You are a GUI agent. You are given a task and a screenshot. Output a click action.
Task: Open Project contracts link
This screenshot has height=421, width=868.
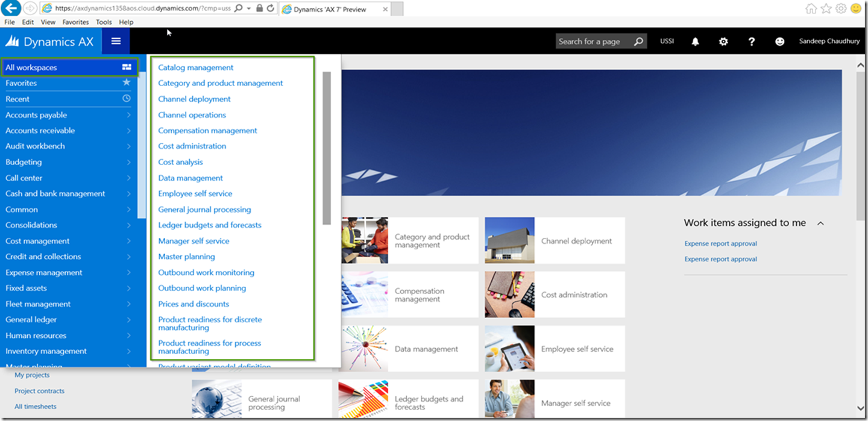click(39, 391)
